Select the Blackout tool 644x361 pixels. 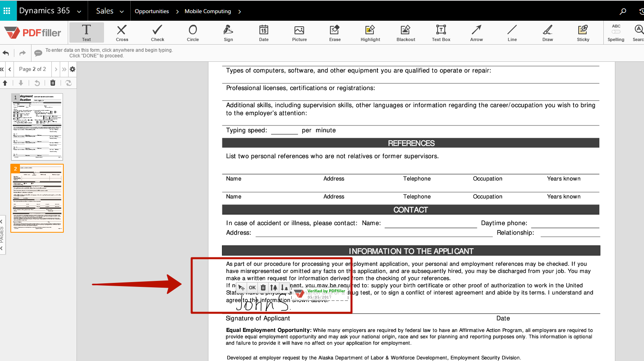pyautogui.click(x=406, y=32)
